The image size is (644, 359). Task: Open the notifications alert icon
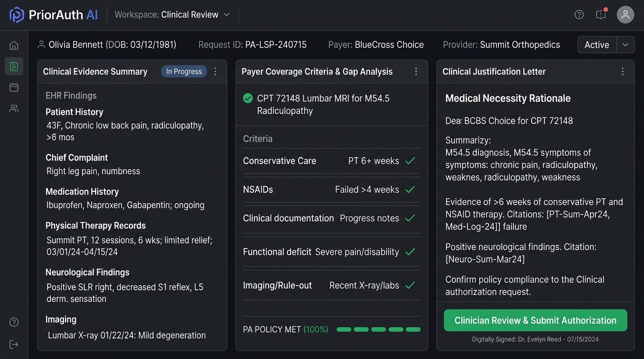point(601,14)
